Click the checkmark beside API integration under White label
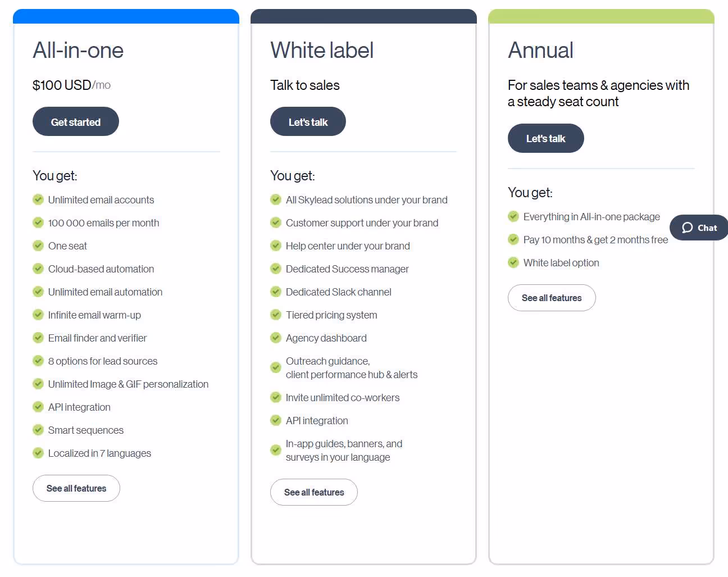Screen dimensions: 728x577 pos(276,420)
